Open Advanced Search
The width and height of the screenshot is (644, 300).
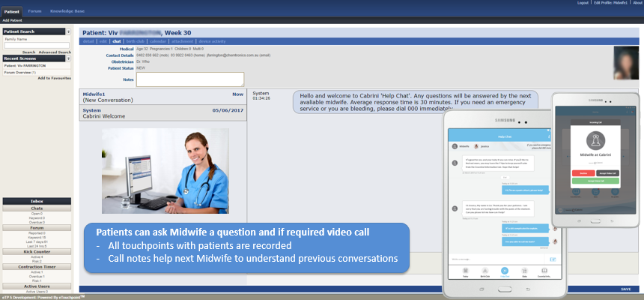click(55, 52)
